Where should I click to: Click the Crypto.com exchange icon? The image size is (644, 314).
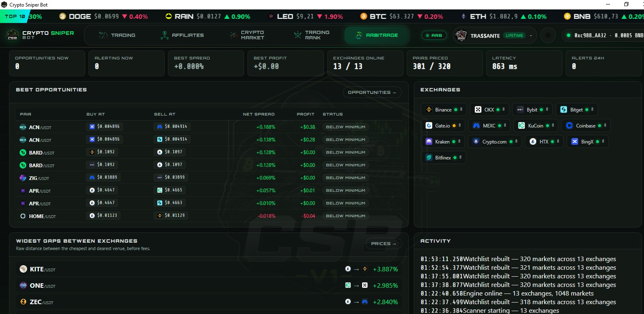tap(476, 141)
